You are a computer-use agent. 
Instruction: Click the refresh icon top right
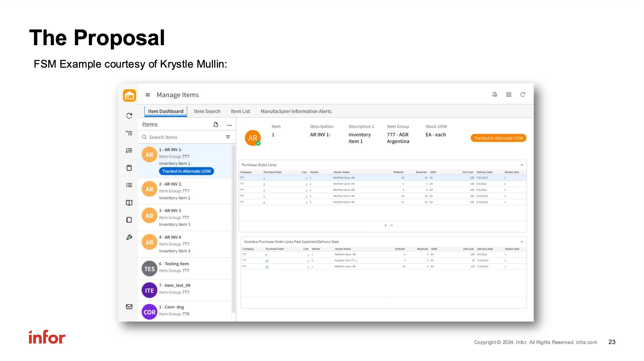[523, 95]
